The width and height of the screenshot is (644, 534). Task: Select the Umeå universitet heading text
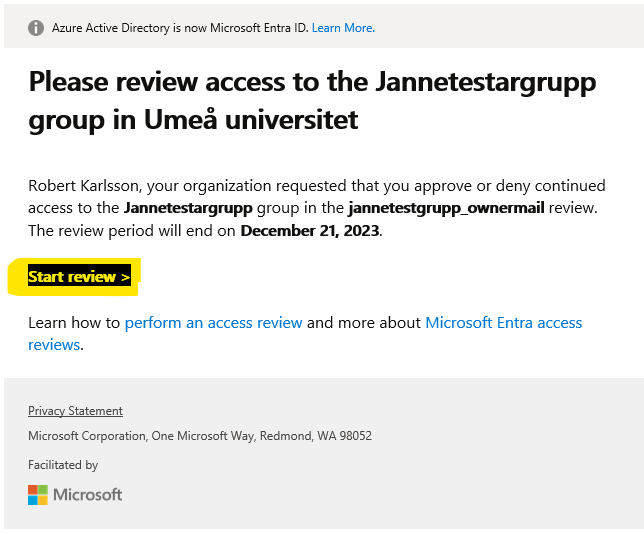[x=251, y=120]
